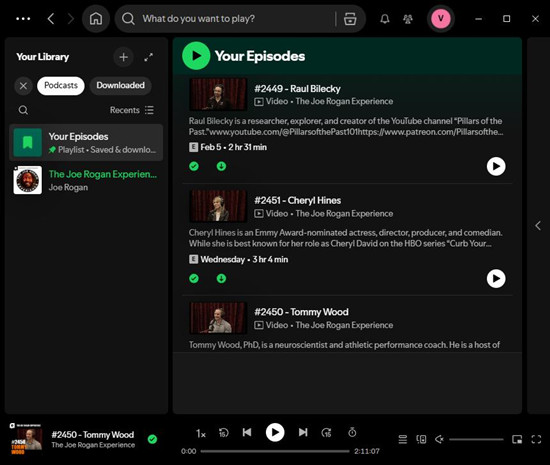550x465 pixels.
Task: Skip to next track
Action: pyautogui.click(x=303, y=432)
